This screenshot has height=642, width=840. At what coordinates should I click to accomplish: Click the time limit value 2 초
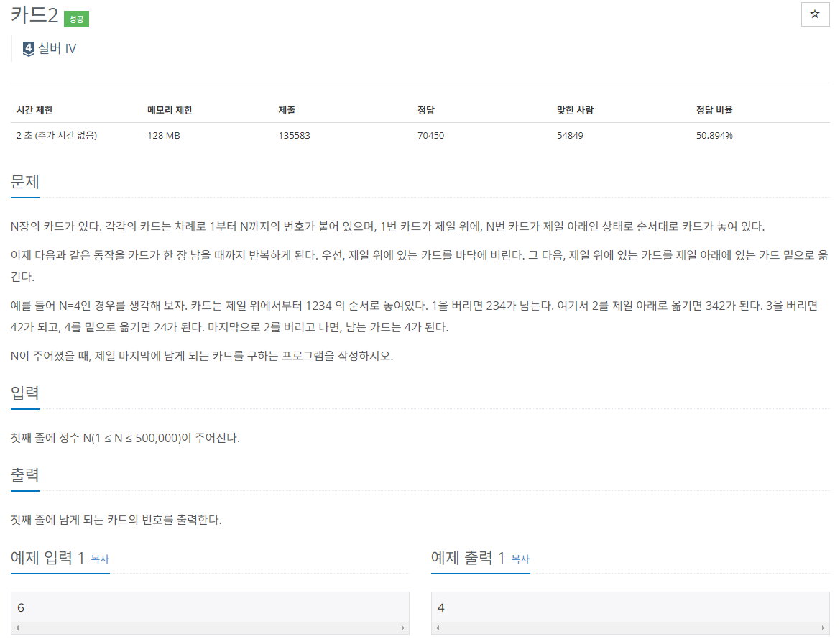pos(57,136)
